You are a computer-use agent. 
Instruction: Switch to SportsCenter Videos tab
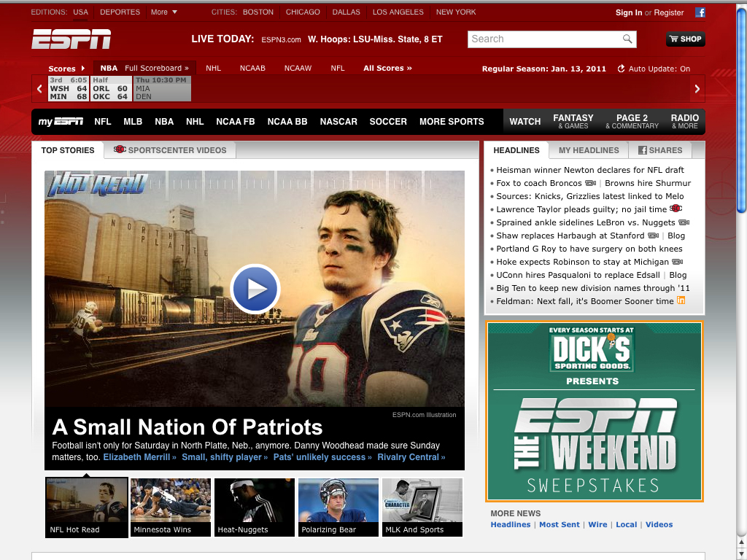point(171,150)
